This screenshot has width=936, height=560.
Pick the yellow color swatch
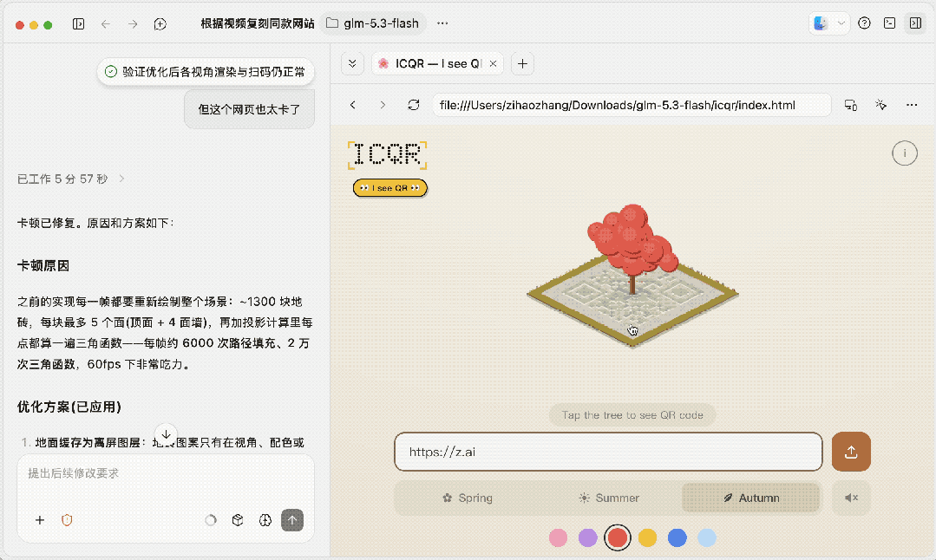click(x=647, y=538)
